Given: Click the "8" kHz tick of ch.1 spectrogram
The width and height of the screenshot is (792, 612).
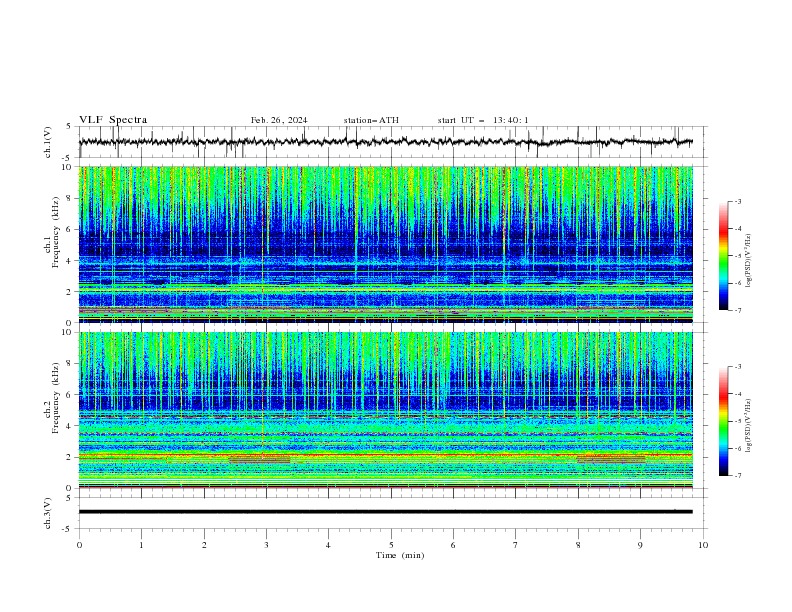Looking at the screenshot, I should point(70,198).
